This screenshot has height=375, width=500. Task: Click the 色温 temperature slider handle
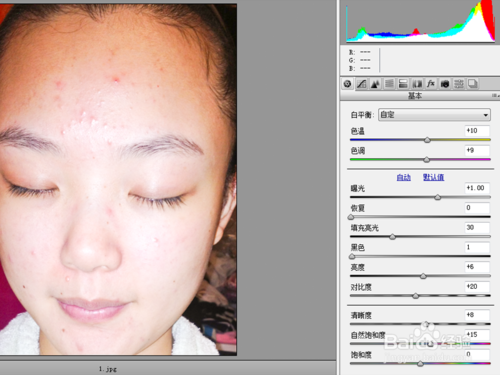point(427,140)
